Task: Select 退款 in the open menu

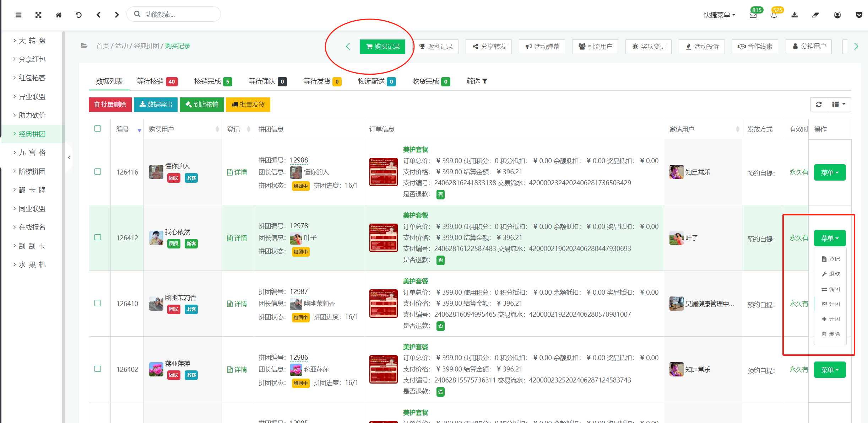Action: (830, 274)
